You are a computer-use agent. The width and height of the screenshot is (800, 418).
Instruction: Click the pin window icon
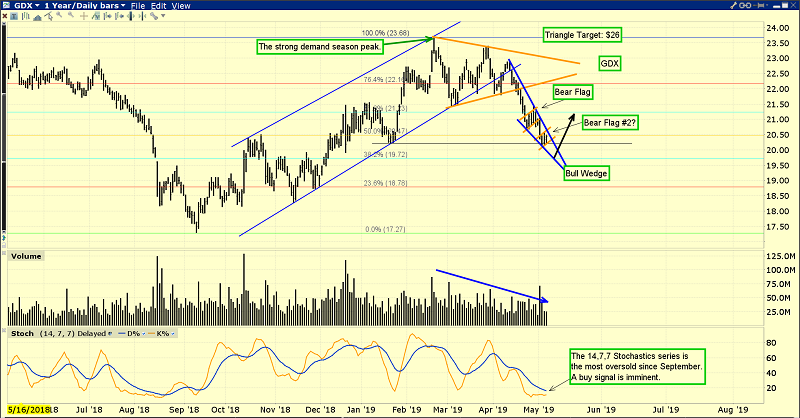point(759,5)
